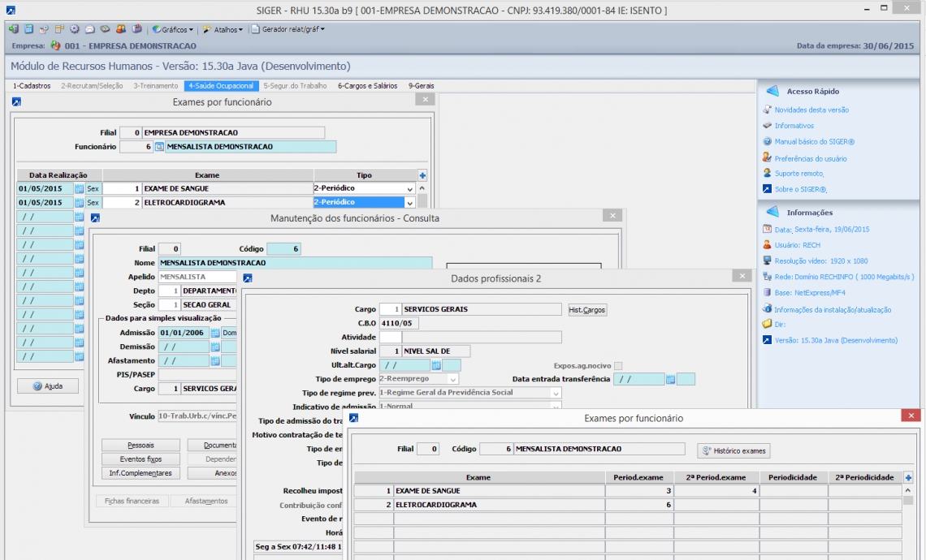This screenshot has width=926, height=560.
Task: Open calendar icon for Admissão date
Action: 215,333
